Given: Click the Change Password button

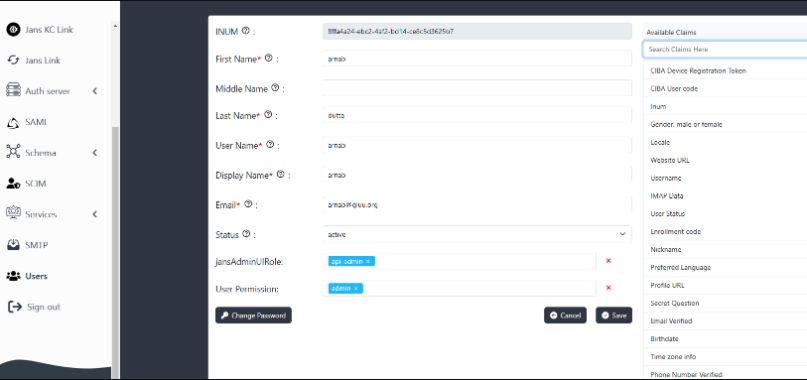Looking at the screenshot, I should [253, 315].
